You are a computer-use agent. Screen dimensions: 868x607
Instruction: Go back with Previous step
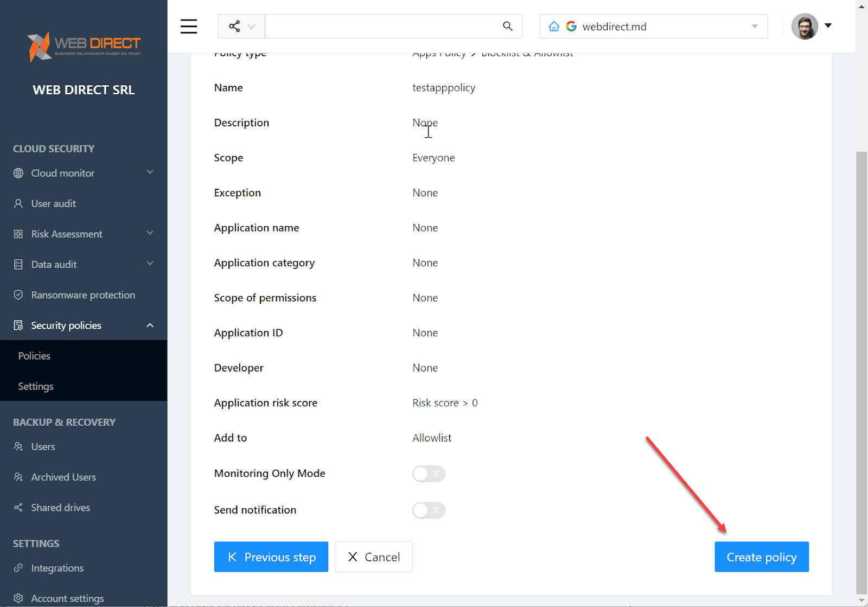tap(271, 557)
